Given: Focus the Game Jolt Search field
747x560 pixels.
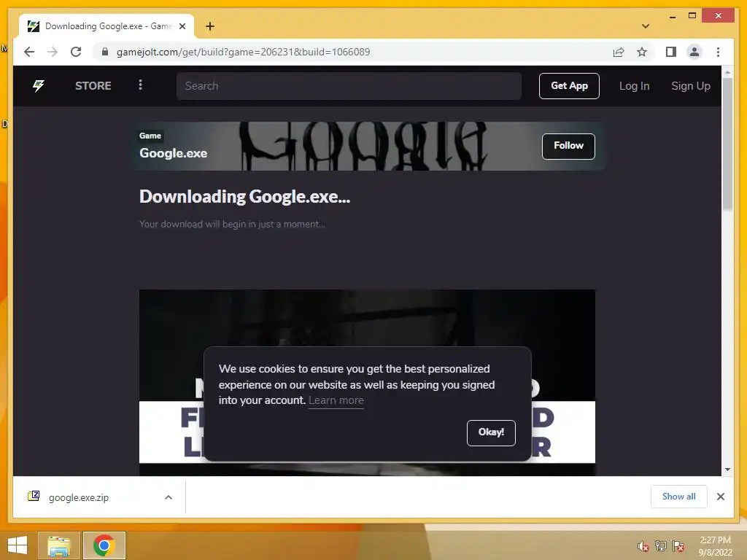Looking at the screenshot, I should pyautogui.click(x=349, y=86).
